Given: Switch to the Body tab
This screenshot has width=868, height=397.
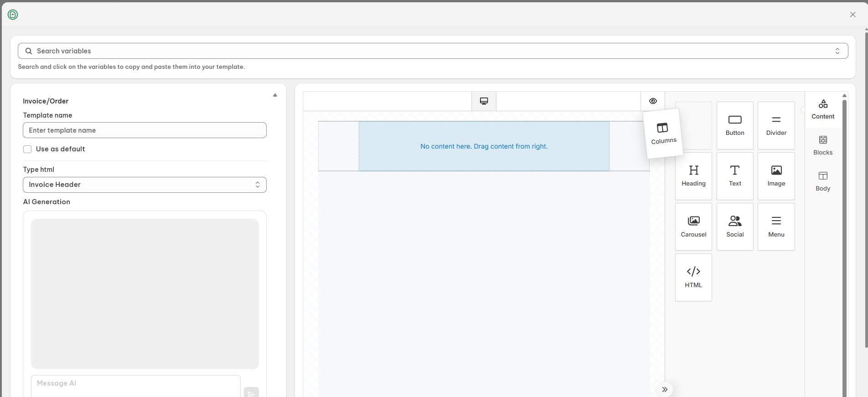Looking at the screenshot, I should coord(823,181).
